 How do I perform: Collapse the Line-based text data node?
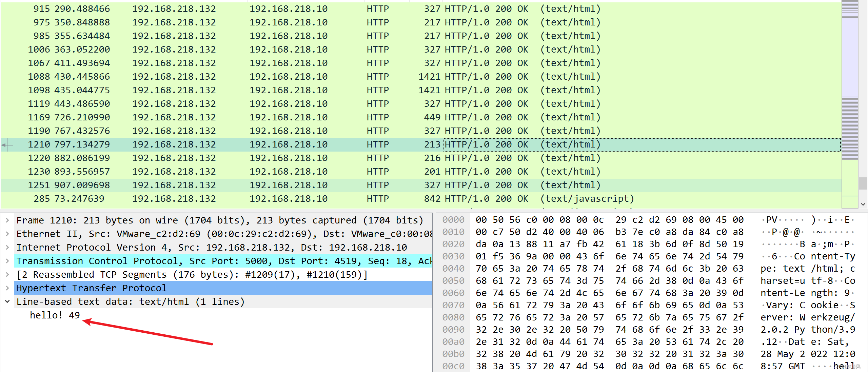point(7,301)
